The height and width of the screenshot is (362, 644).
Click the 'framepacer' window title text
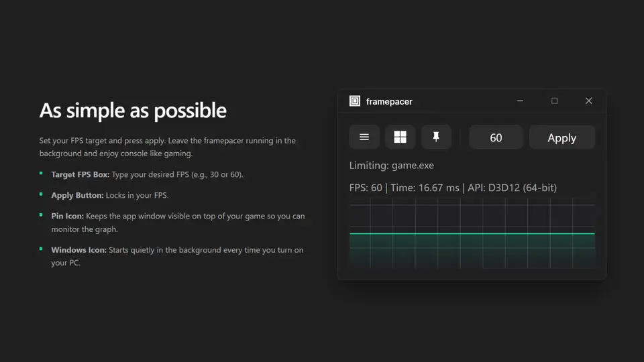click(389, 101)
